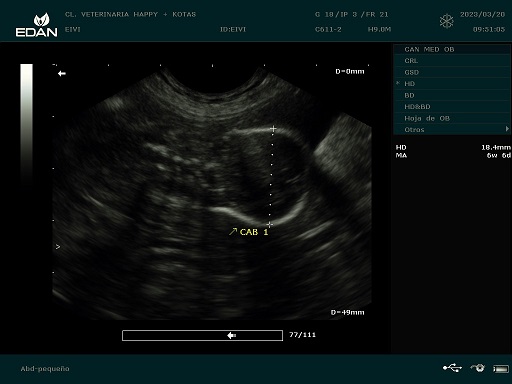Click the cine loop frame slider
The width and height of the screenshot is (512, 384).
click(202, 335)
